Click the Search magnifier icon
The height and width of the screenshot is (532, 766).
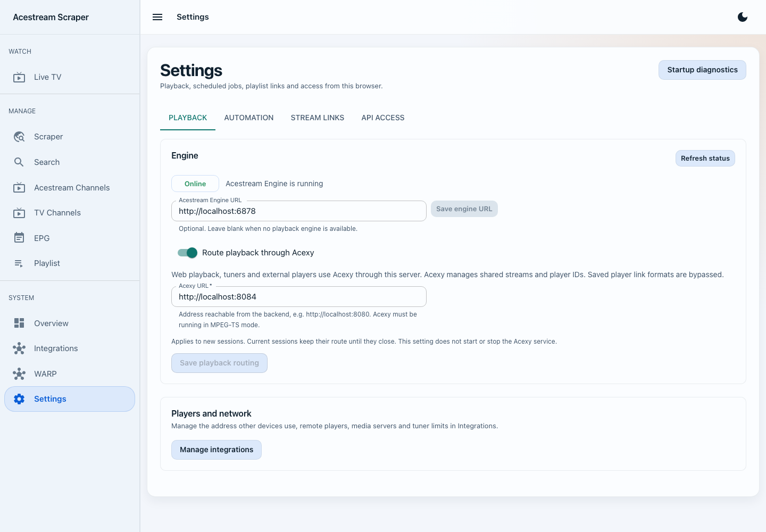tap(19, 162)
